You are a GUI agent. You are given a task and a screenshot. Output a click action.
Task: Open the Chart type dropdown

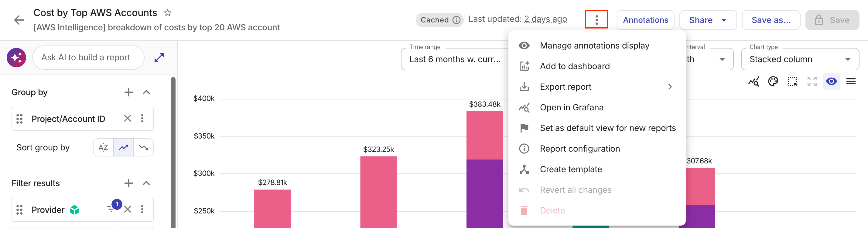800,59
